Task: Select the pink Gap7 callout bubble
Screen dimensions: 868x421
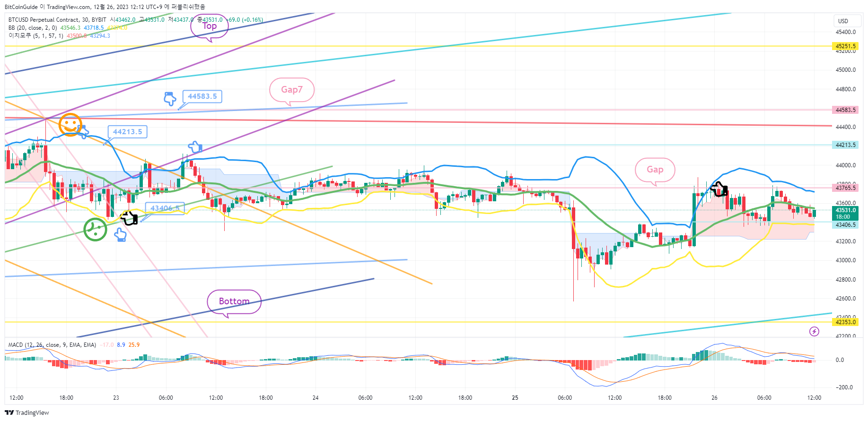Action: tap(292, 90)
